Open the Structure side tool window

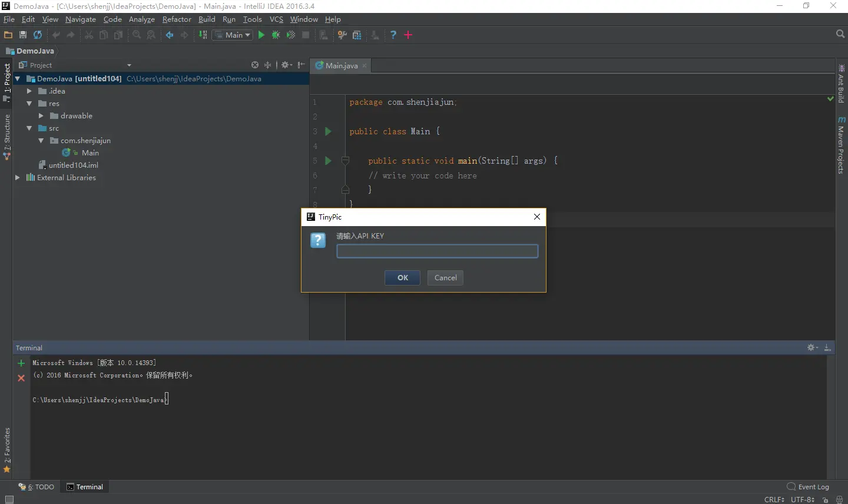tap(6, 136)
